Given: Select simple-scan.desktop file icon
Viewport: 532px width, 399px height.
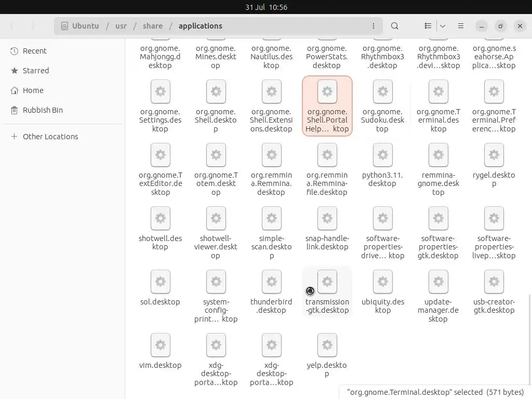Looking at the screenshot, I should 272,219.
